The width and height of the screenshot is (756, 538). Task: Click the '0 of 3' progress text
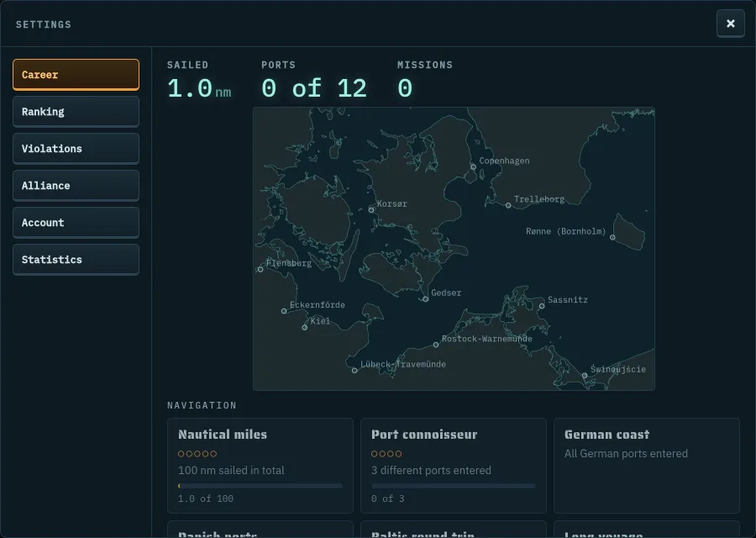tap(387, 498)
